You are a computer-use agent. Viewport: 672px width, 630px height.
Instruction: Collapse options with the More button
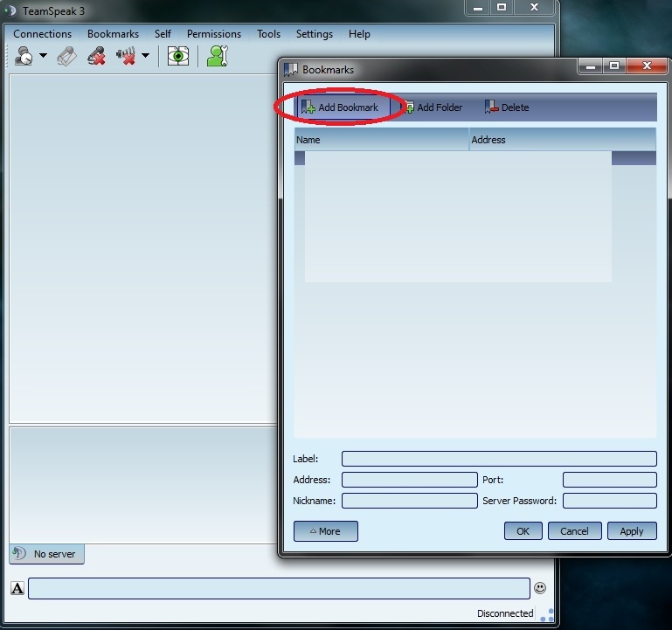[x=326, y=531]
